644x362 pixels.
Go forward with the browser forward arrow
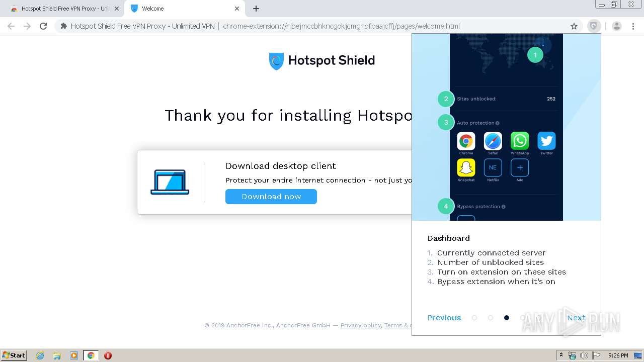(27, 26)
